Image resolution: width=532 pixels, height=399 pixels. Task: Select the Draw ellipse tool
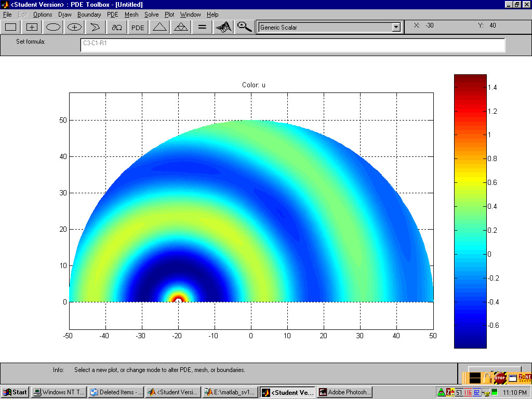[x=54, y=27]
